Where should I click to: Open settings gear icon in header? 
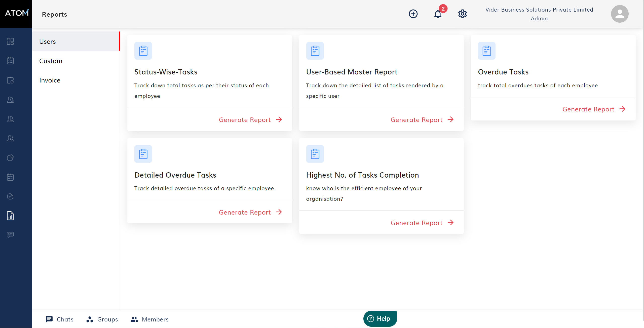[462, 14]
